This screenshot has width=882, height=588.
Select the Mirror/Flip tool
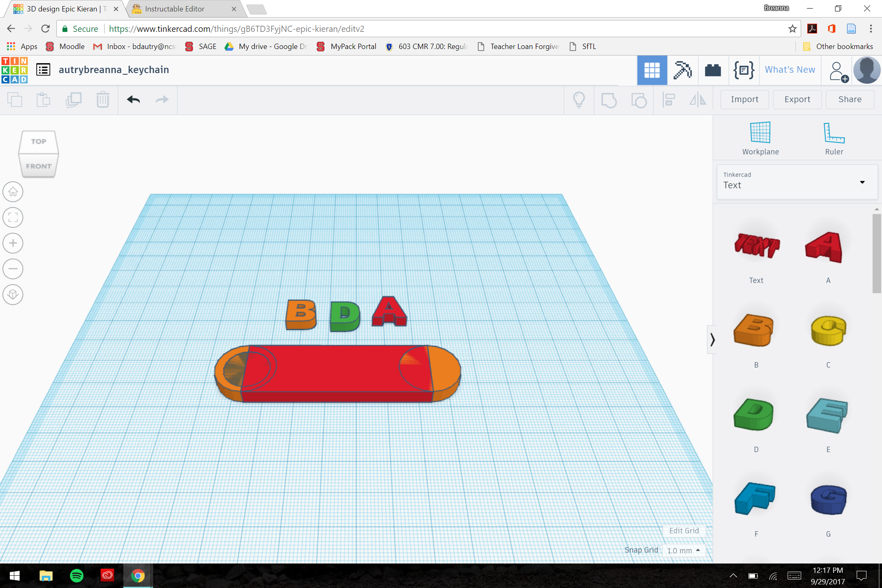[697, 100]
